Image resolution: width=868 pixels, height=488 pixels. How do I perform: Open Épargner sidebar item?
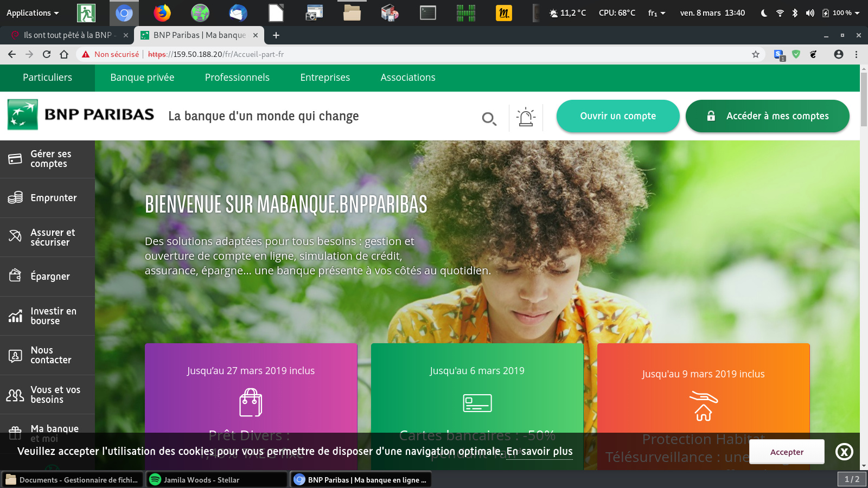click(47, 277)
